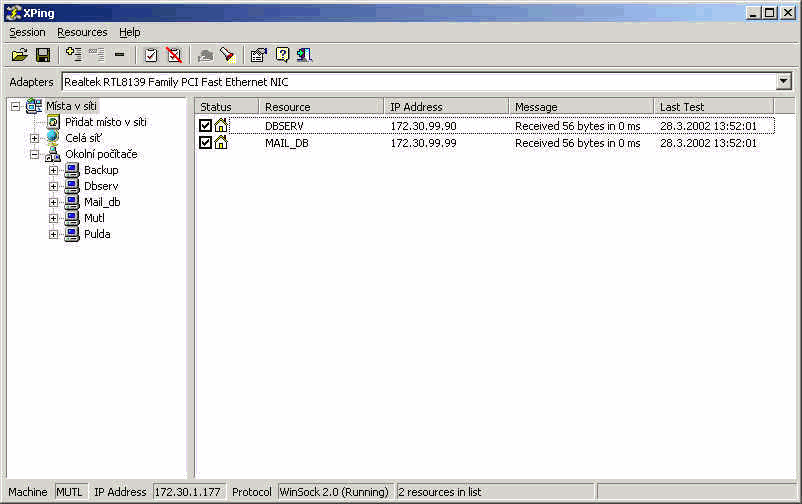802x504 pixels.
Task: Select the Pulda tree label
Action: (x=97, y=234)
